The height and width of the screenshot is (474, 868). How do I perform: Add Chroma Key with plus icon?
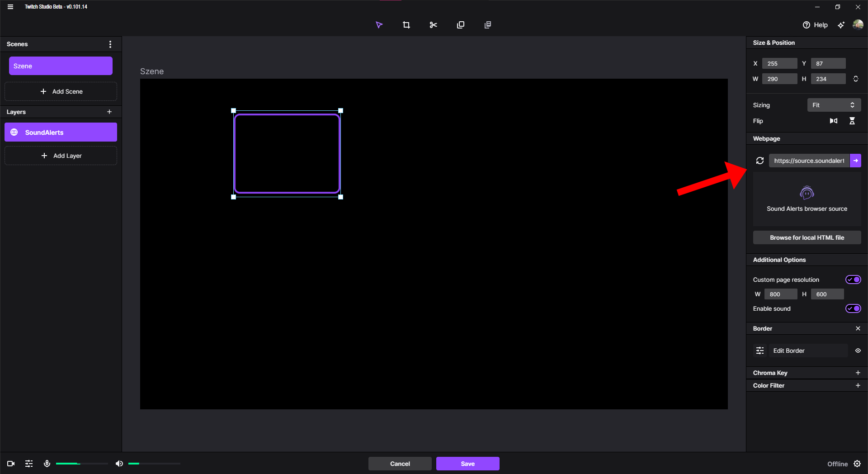858,373
